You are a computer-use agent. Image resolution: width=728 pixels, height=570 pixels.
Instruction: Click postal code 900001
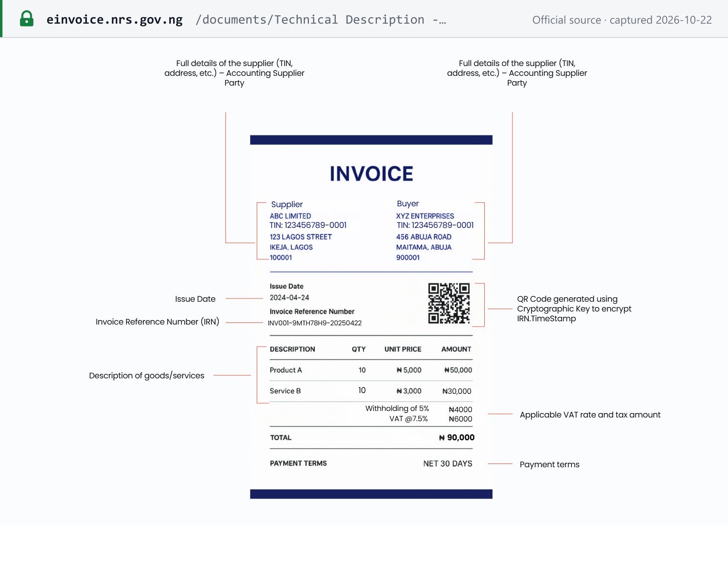408,258
